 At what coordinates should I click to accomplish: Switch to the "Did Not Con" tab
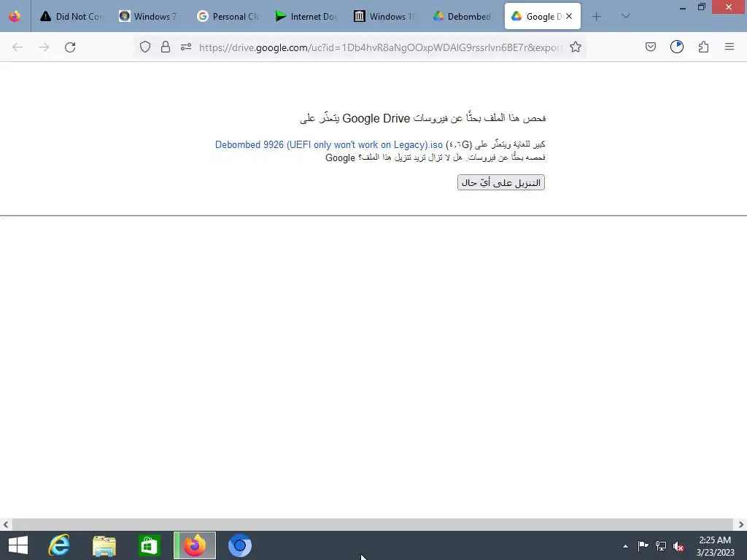[x=71, y=16]
